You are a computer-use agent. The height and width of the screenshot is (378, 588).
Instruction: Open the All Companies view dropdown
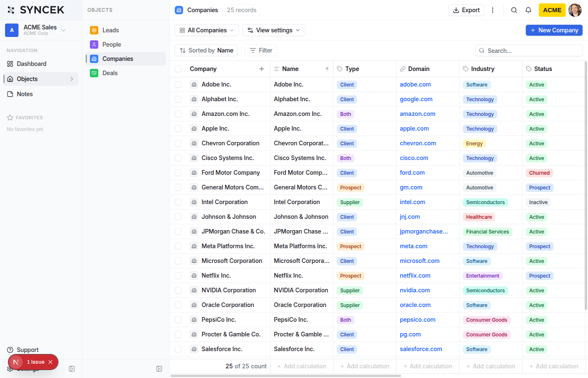pos(207,30)
